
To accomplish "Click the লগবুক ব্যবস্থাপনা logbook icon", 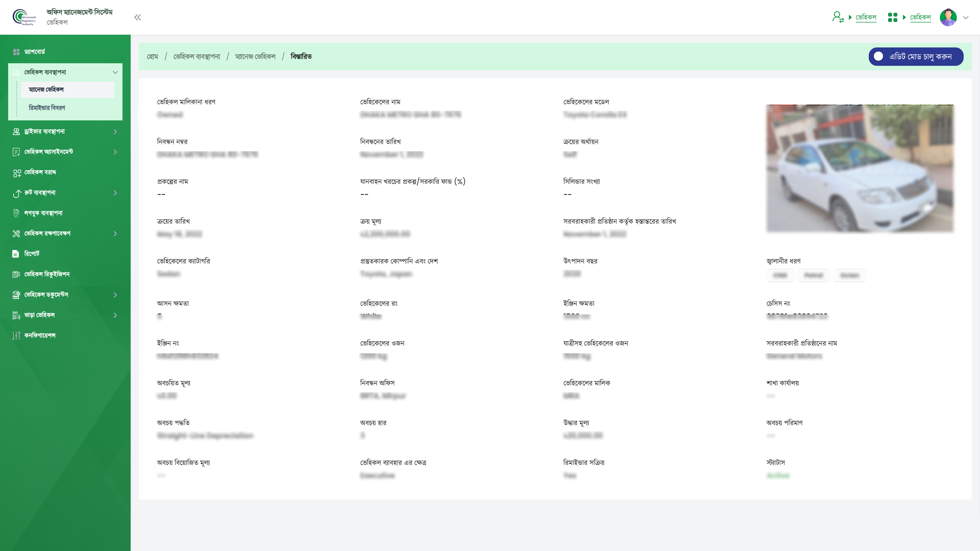I will coord(16,213).
